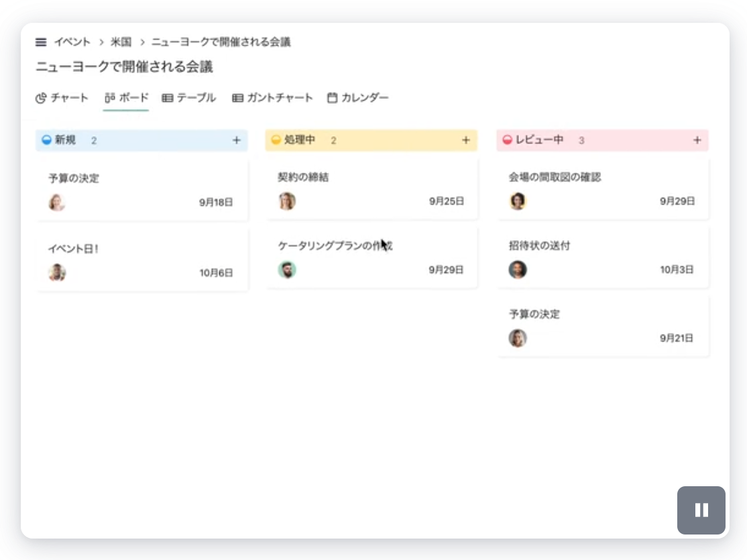The width and height of the screenshot is (747, 560).
Task: Add a card to 新規 column
Action: click(x=236, y=140)
